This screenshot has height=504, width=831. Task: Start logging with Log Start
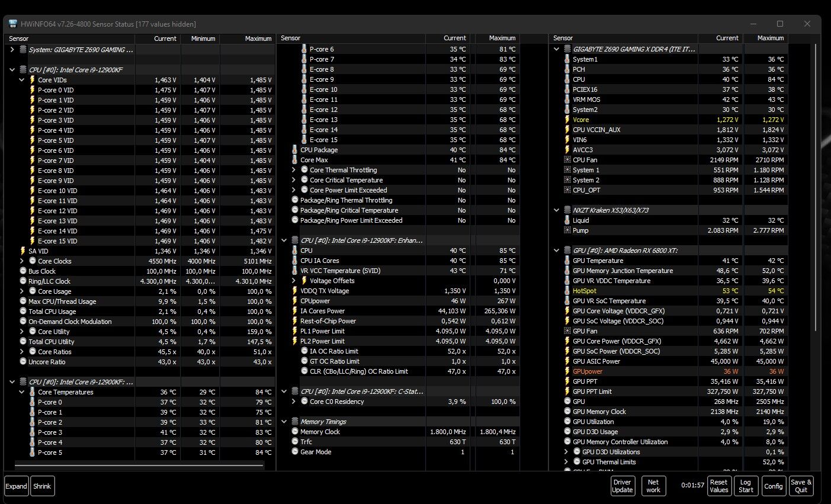746,486
